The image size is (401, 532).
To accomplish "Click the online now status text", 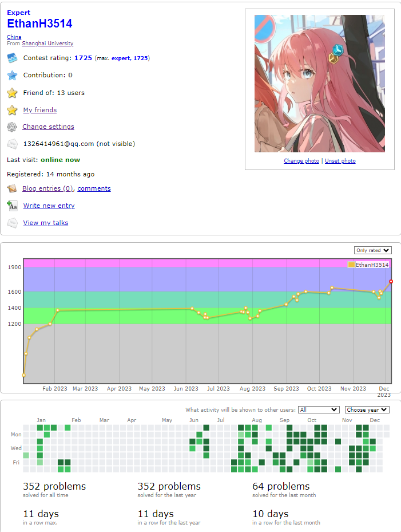I will [x=60, y=160].
